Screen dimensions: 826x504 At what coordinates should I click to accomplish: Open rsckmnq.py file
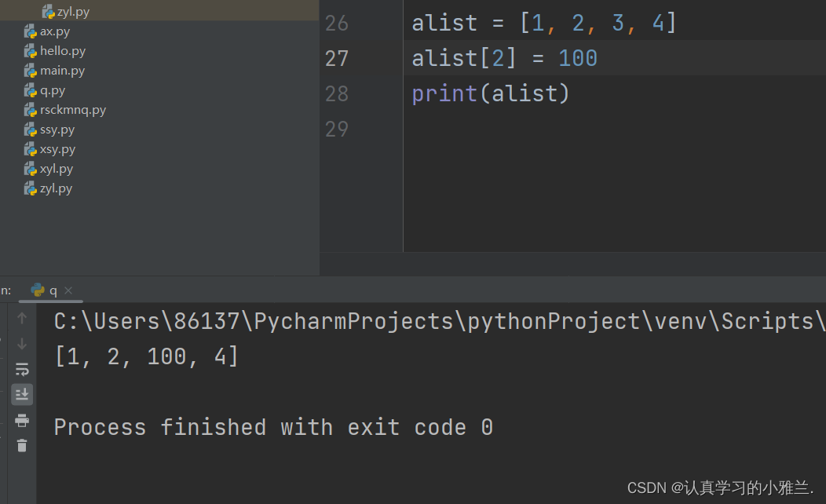[72, 110]
